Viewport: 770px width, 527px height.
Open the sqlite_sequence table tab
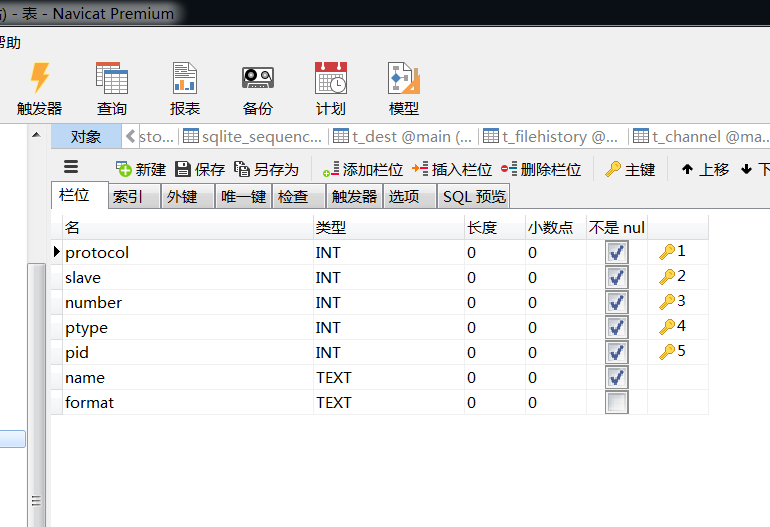pyautogui.click(x=253, y=137)
